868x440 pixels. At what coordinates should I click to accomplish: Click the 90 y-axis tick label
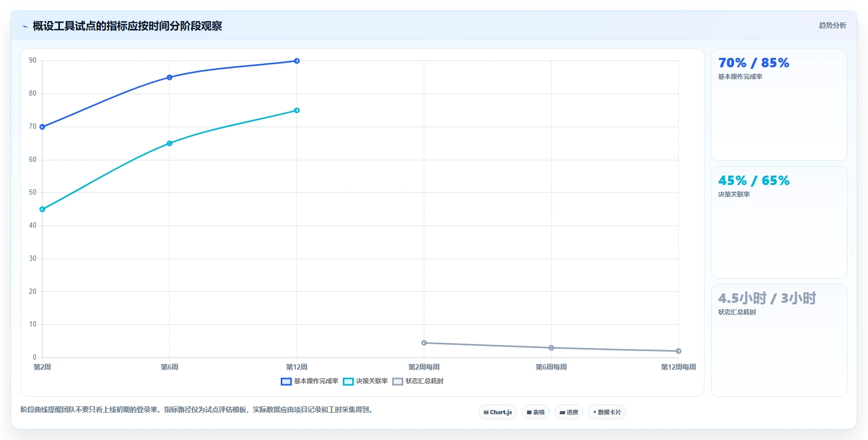click(x=33, y=60)
